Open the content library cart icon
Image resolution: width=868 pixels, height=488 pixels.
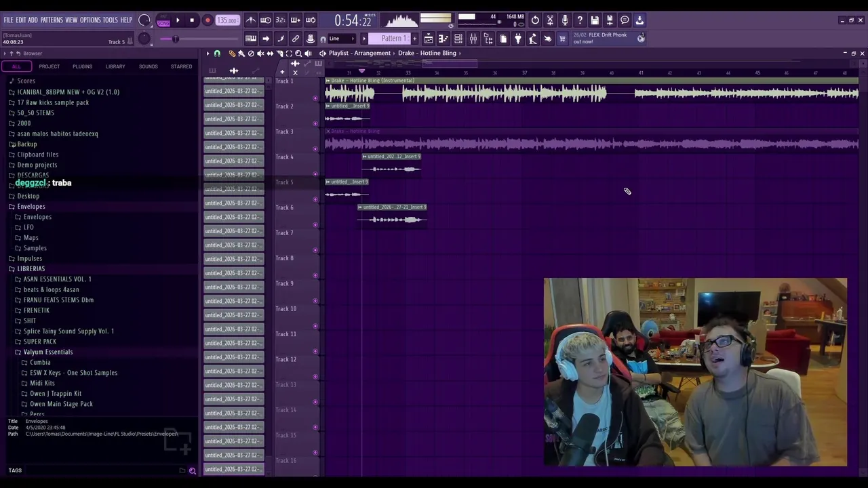[x=562, y=39]
